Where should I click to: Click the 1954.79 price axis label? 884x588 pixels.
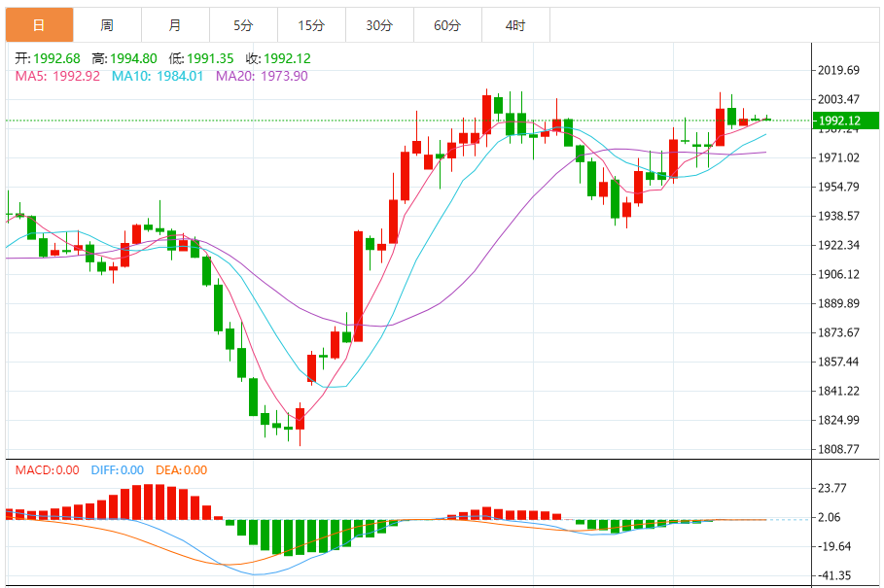coord(839,187)
